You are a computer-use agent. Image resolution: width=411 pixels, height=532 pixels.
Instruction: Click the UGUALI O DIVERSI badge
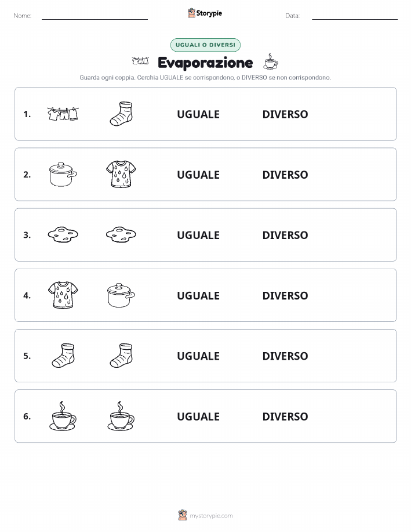205,45
